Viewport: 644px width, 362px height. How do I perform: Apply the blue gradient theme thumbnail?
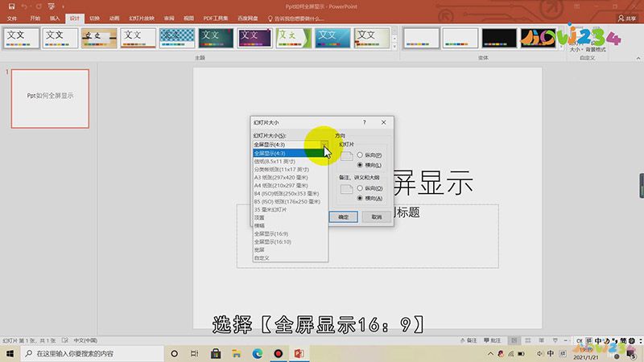pyautogui.click(x=332, y=38)
